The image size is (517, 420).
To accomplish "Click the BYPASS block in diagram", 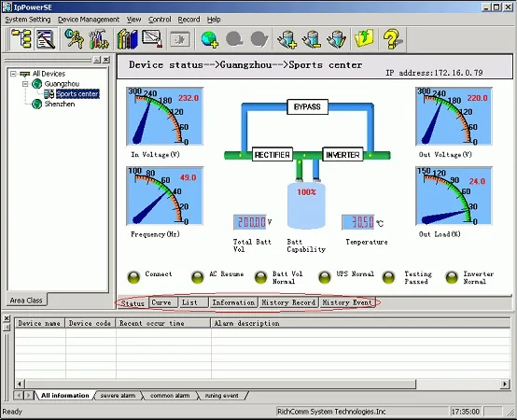I will [x=307, y=106].
